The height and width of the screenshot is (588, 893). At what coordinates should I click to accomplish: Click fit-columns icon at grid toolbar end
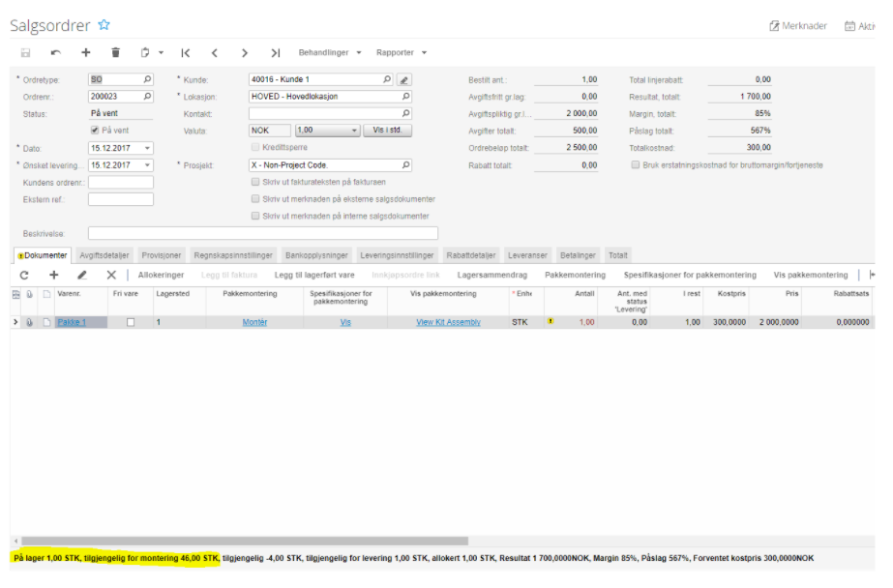click(x=872, y=275)
